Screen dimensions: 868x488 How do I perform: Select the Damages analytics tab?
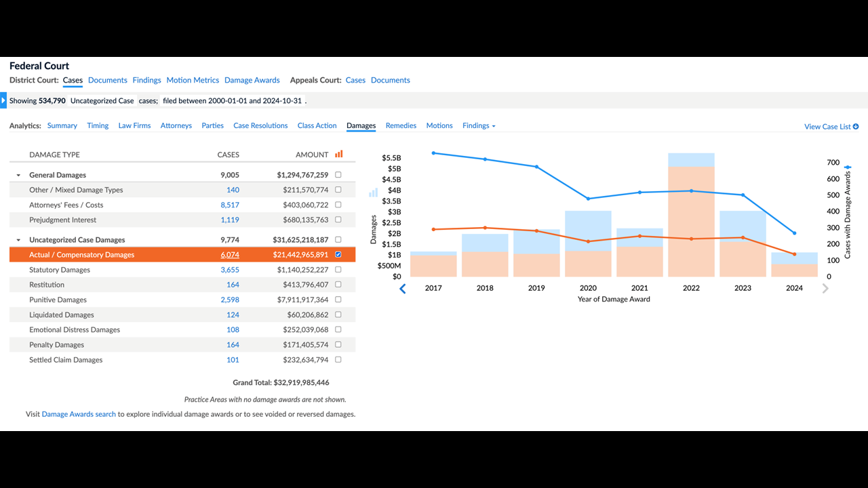[x=361, y=125]
